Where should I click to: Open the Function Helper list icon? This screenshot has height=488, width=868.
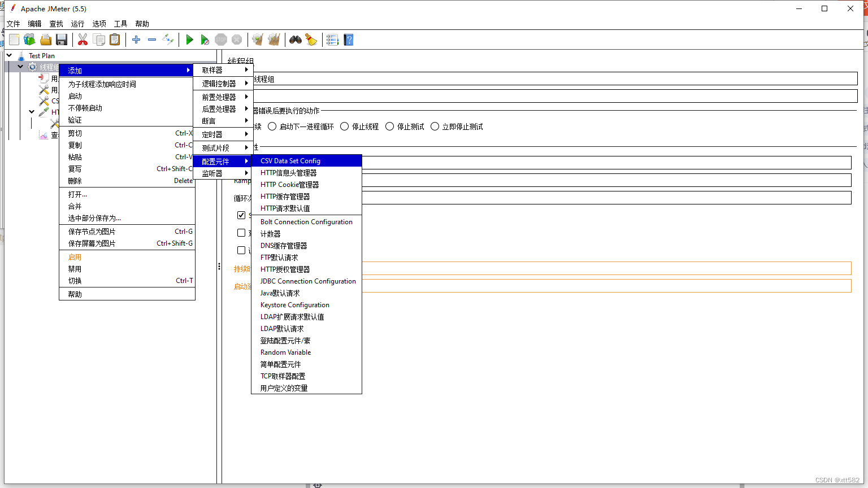[332, 40]
